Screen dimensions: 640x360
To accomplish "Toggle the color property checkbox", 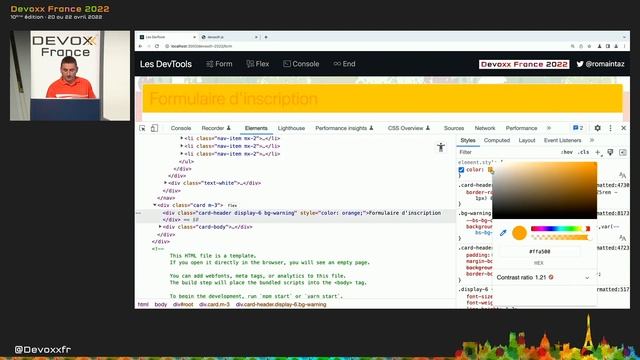I will pos(461,170).
